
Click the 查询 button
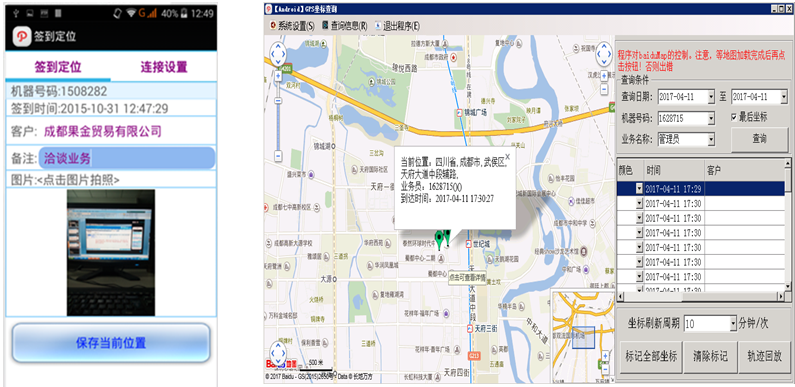[760, 139]
